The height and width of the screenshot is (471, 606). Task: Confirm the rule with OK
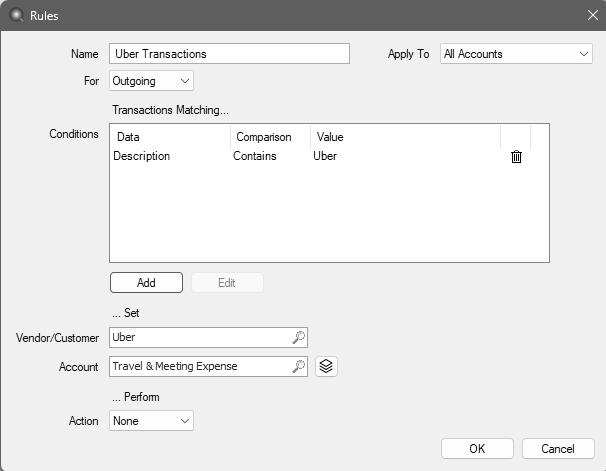point(477,449)
